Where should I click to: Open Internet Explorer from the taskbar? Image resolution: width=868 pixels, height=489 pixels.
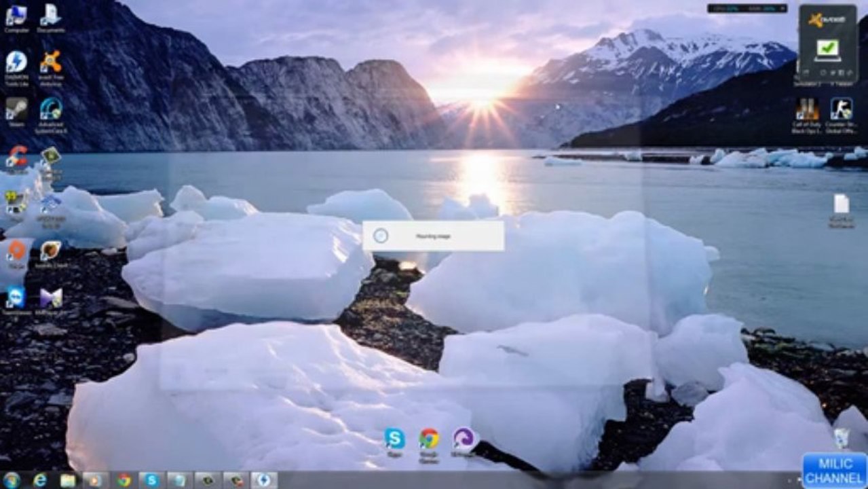tap(40, 480)
